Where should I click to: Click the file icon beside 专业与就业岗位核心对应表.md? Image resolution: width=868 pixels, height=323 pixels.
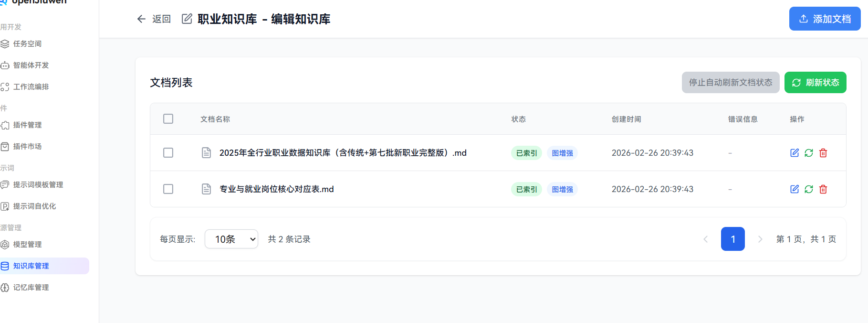pyautogui.click(x=206, y=189)
